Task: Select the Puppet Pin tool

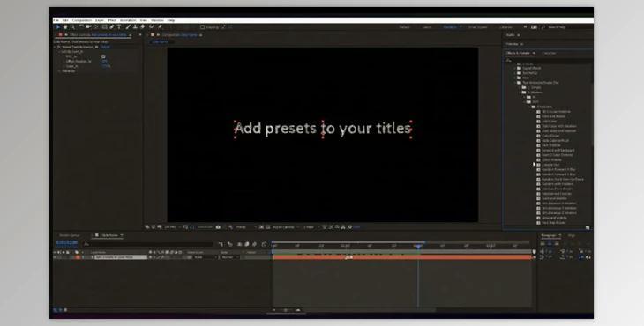Action: (160, 27)
